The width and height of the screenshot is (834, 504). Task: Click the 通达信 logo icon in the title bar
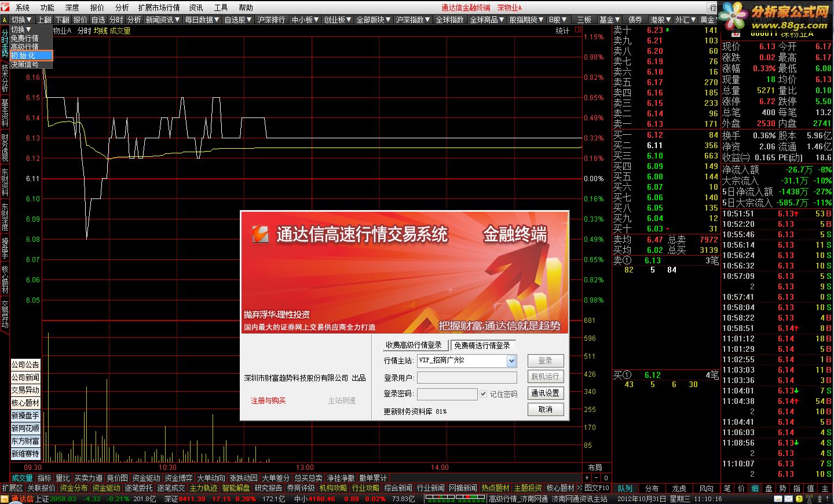(x=5, y=7)
